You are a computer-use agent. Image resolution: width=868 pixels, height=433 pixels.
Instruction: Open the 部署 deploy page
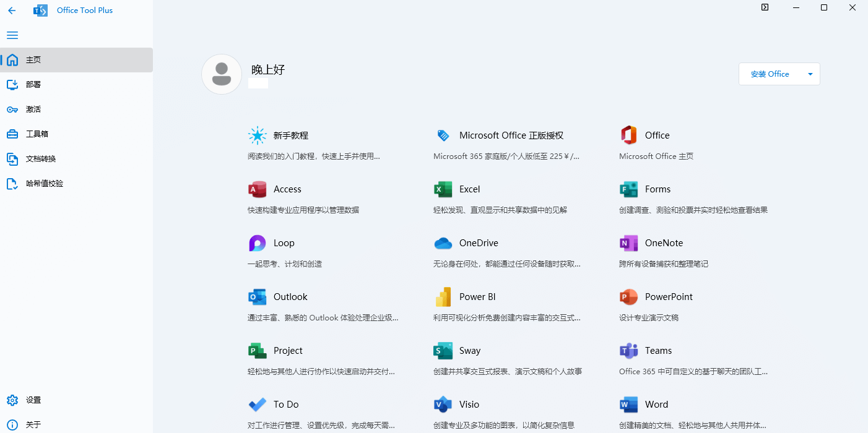click(76, 85)
